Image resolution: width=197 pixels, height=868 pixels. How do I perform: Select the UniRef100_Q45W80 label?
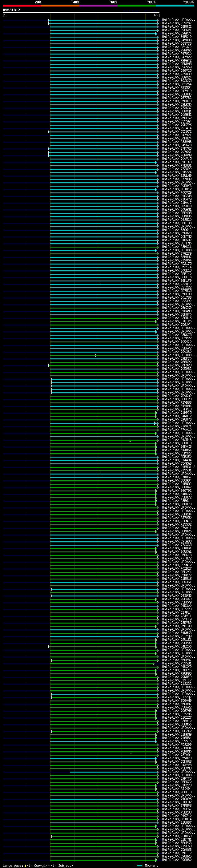(x=176, y=40)
